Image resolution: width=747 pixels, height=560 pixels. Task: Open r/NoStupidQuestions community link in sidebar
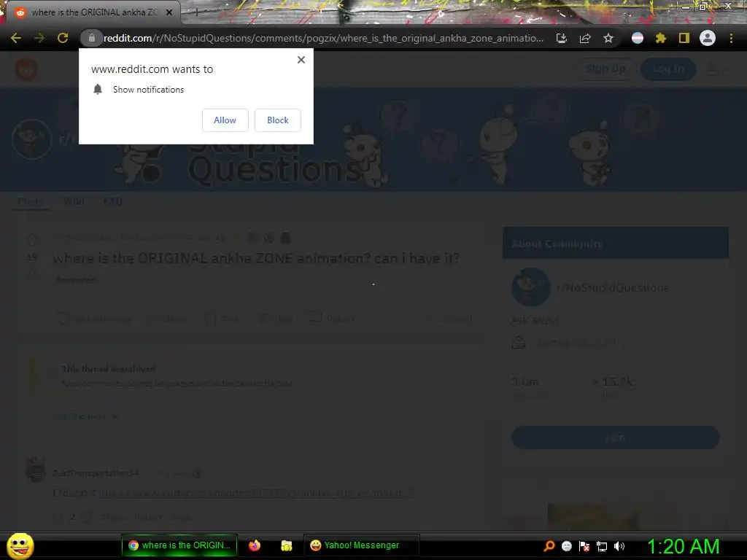[612, 287]
